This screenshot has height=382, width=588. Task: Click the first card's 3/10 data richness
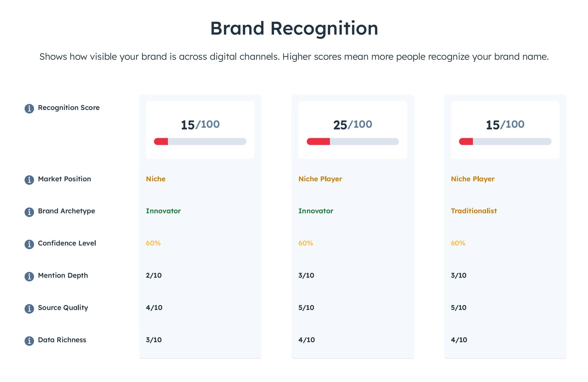point(154,340)
